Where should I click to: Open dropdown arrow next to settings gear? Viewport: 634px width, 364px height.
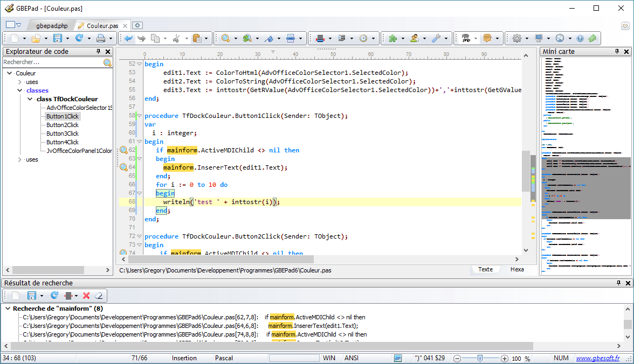(527, 39)
